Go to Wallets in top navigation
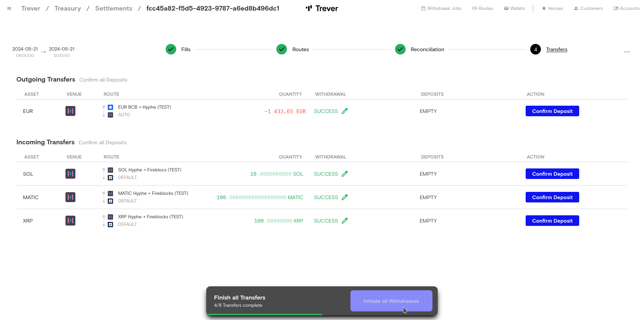644x320 pixels. [x=514, y=9]
